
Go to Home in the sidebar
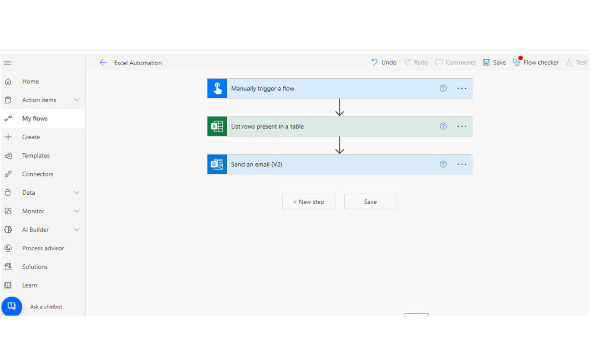(42, 81)
